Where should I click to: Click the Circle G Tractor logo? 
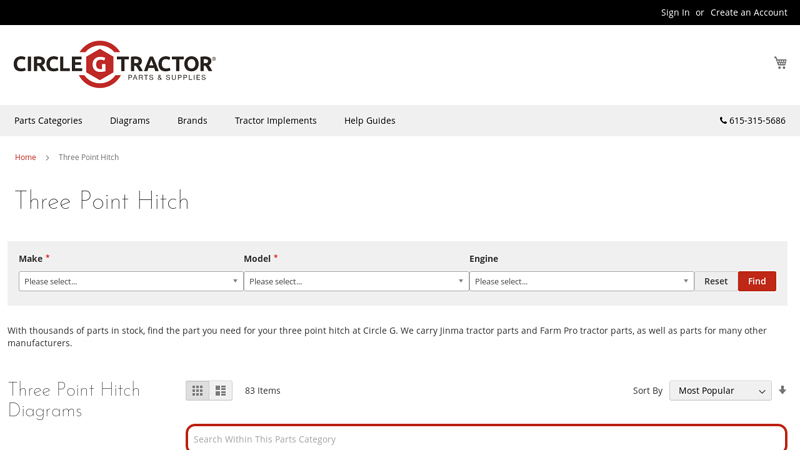point(114,65)
